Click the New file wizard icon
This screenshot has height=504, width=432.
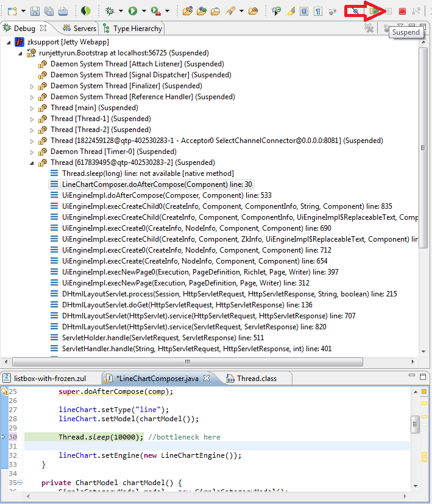click(x=12, y=11)
